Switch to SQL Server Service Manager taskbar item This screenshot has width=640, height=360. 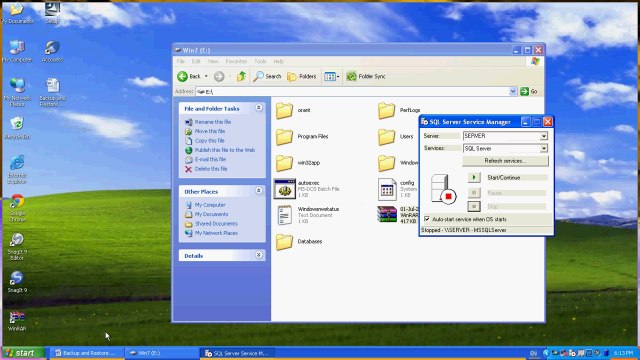[x=237, y=353]
